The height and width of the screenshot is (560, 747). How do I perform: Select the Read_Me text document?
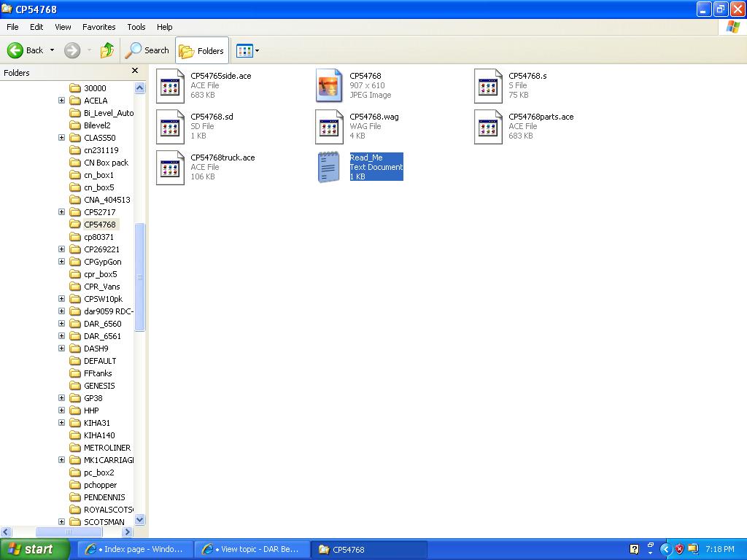click(x=328, y=167)
